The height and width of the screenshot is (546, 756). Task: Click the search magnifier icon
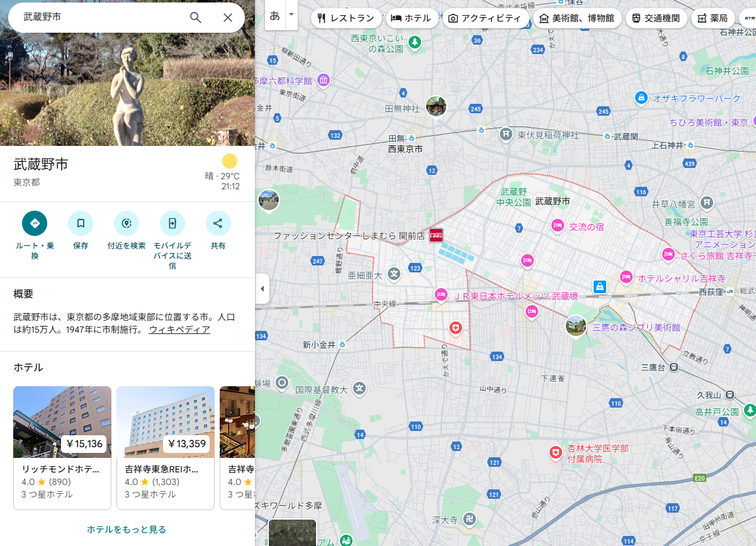click(196, 18)
